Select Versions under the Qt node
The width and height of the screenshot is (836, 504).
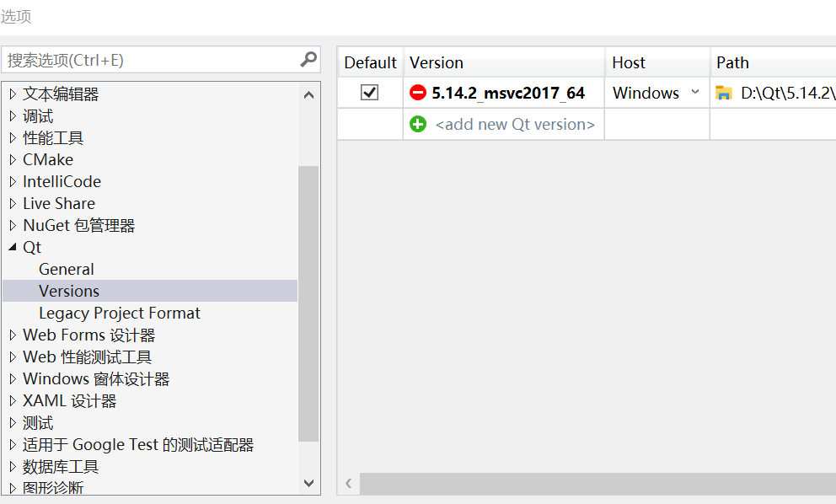pyautogui.click(x=69, y=291)
